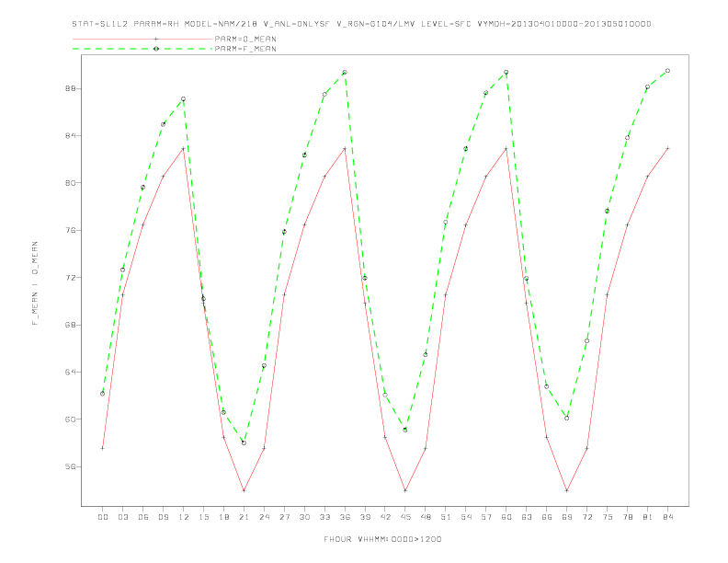Click the chart title beginning STAT=SL1L2
728x563 pixels.
(x=361, y=24)
